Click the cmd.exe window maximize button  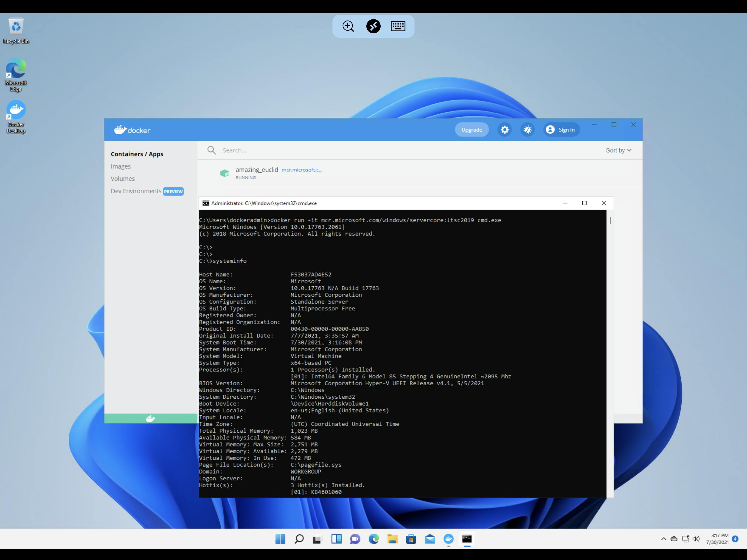coord(584,203)
